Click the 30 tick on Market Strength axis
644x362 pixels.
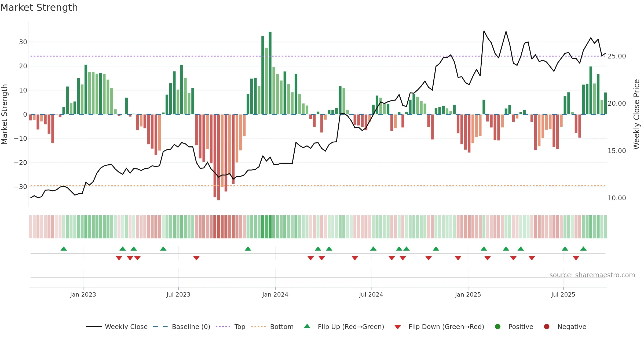tap(23, 42)
